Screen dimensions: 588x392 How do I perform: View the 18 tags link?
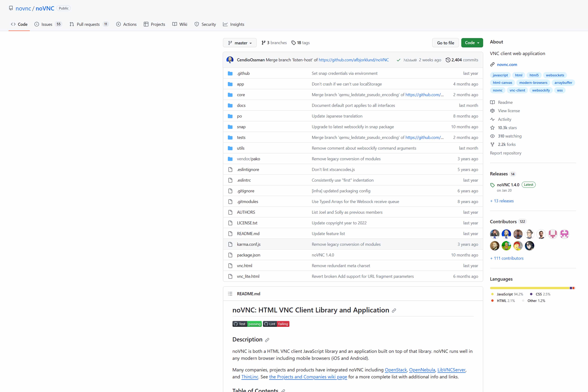[x=301, y=43]
